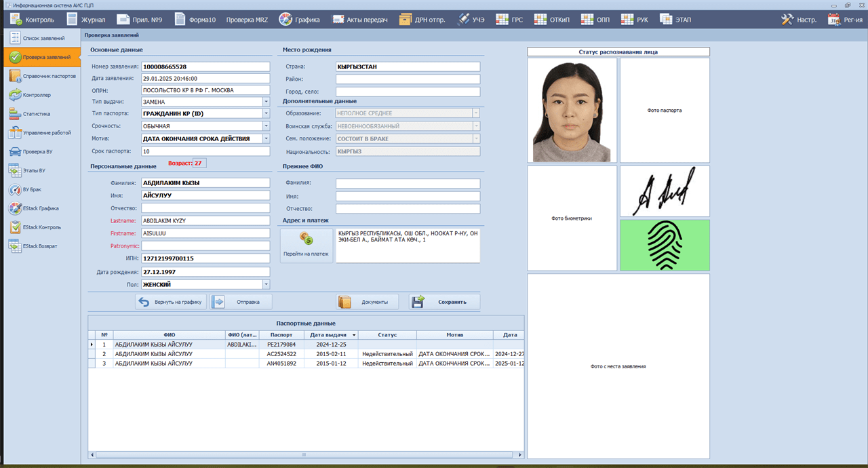868x468 pixels.
Task: Select Проверка ВУ in sidebar
Action: pyautogui.click(x=41, y=152)
